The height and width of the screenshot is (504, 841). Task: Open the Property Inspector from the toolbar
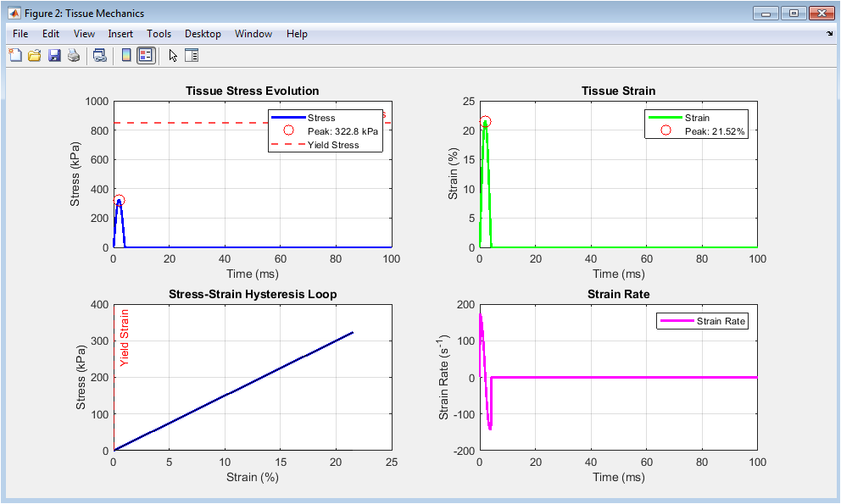192,56
